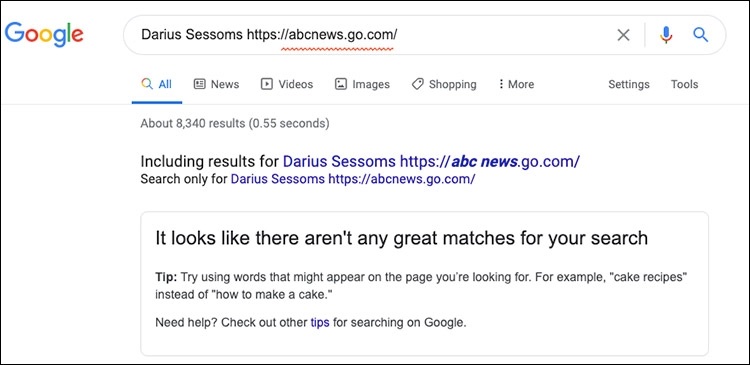Open the suggested link containing bold 'abc news'
The height and width of the screenshot is (365, 750).
coord(431,161)
